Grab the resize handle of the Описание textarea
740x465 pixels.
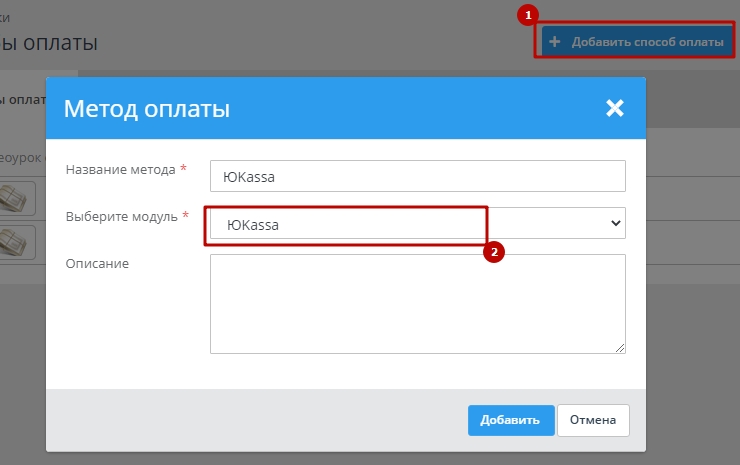(x=620, y=347)
